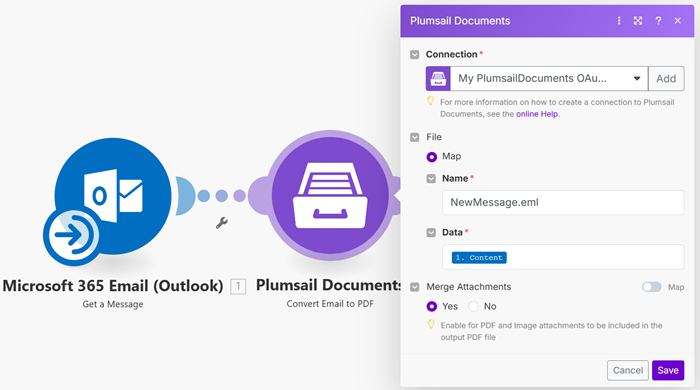Select the 1. Content mapped pill
This screenshot has height=390, width=700.
[x=479, y=257]
